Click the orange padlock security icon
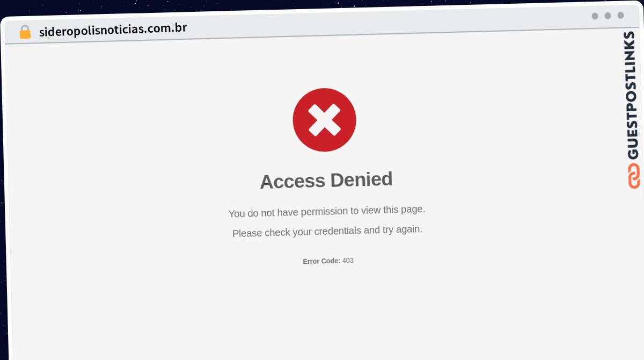 pyautogui.click(x=25, y=32)
